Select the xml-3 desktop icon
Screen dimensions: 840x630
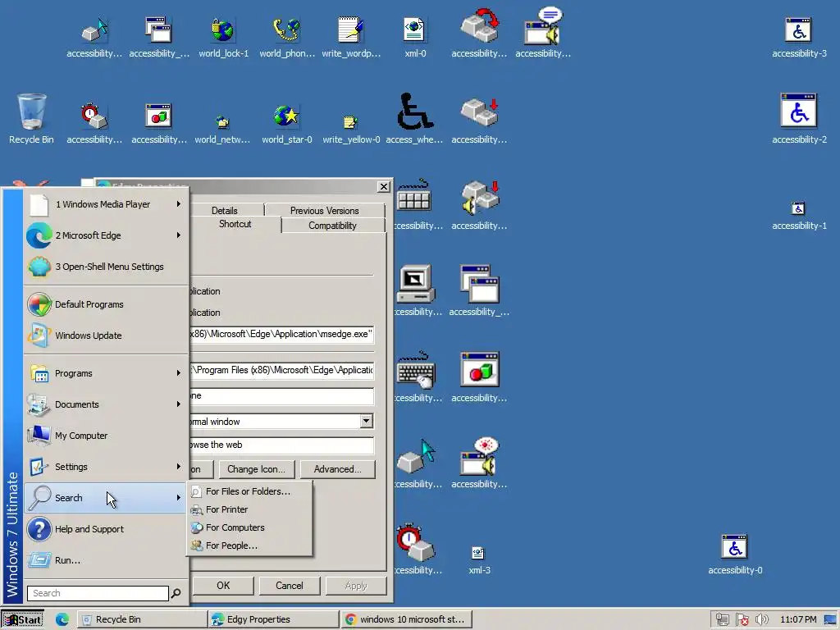(479, 560)
